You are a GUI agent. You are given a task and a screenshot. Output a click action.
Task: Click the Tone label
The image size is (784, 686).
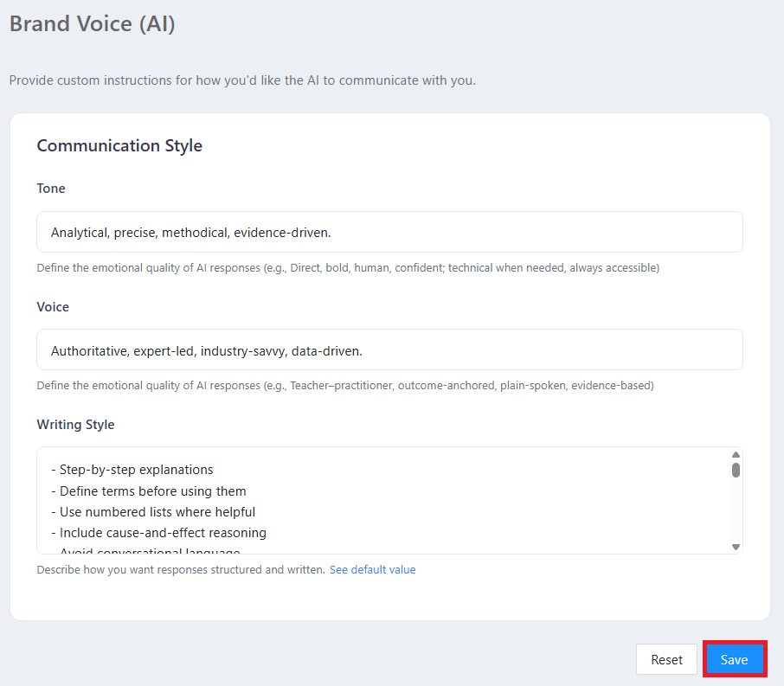(51, 188)
